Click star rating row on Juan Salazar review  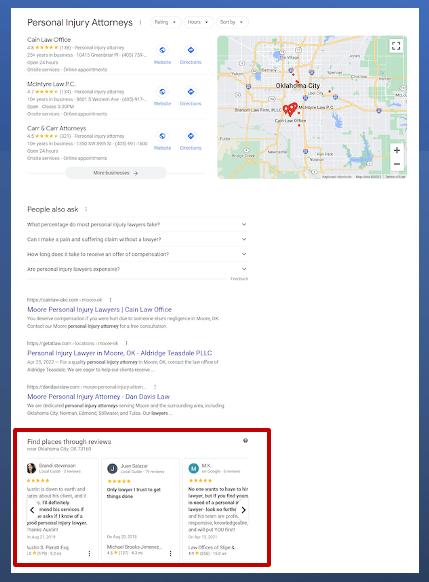click(x=119, y=481)
